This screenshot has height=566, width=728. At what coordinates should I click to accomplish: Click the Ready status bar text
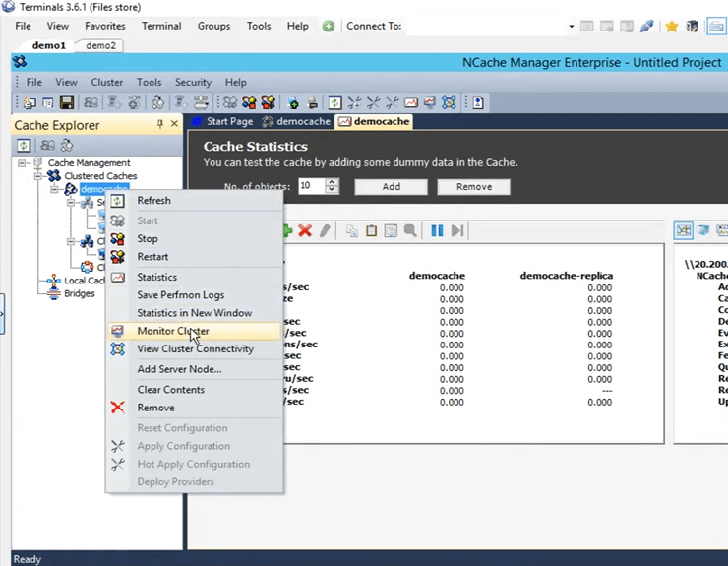pyautogui.click(x=28, y=559)
